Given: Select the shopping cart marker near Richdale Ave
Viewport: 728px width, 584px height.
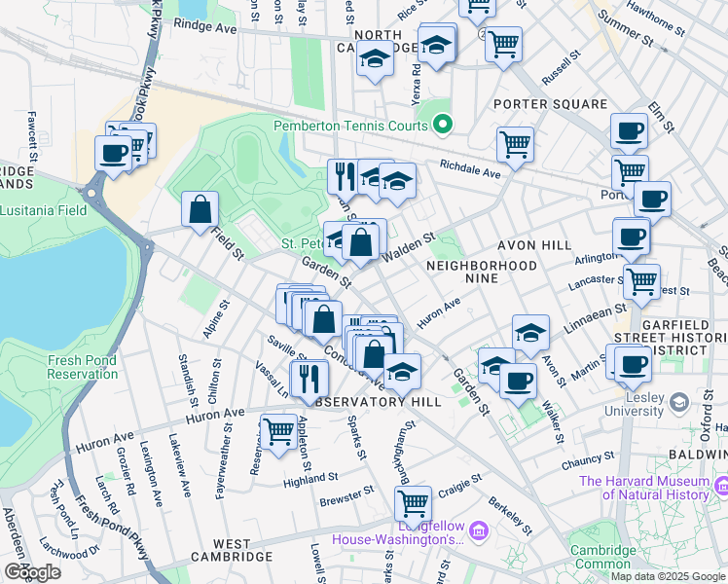Looking at the screenshot, I should [515, 148].
